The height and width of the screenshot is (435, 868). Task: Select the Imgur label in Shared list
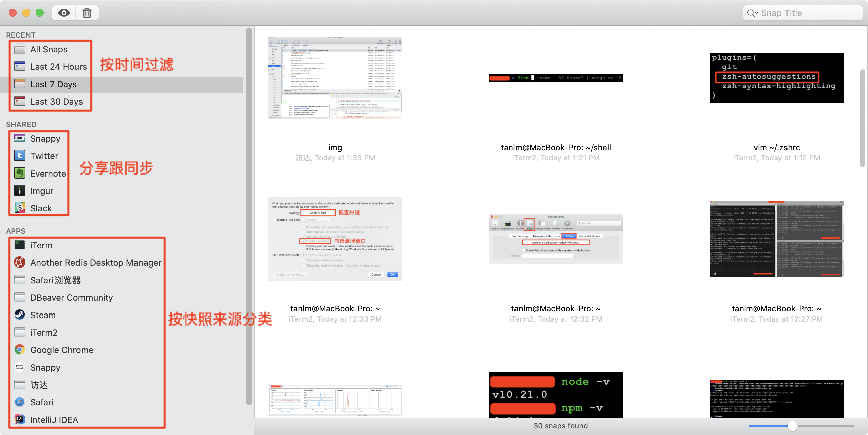tap(42, 191)
